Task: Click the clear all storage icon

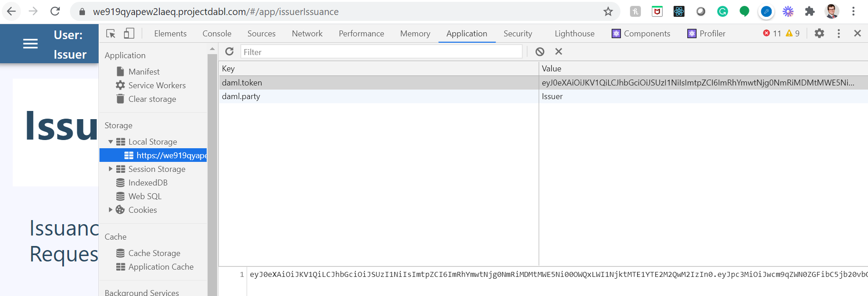Action: [x=540, y=52]
